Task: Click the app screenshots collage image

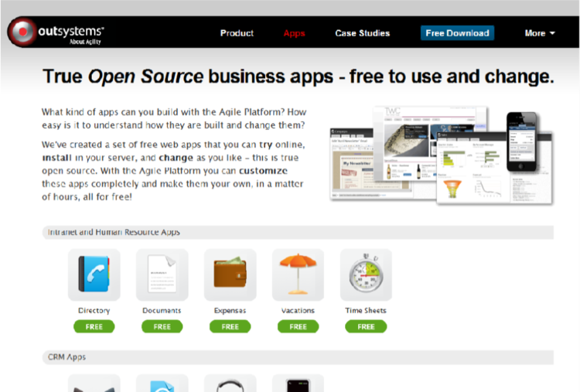Action: [x=442, y=155]
